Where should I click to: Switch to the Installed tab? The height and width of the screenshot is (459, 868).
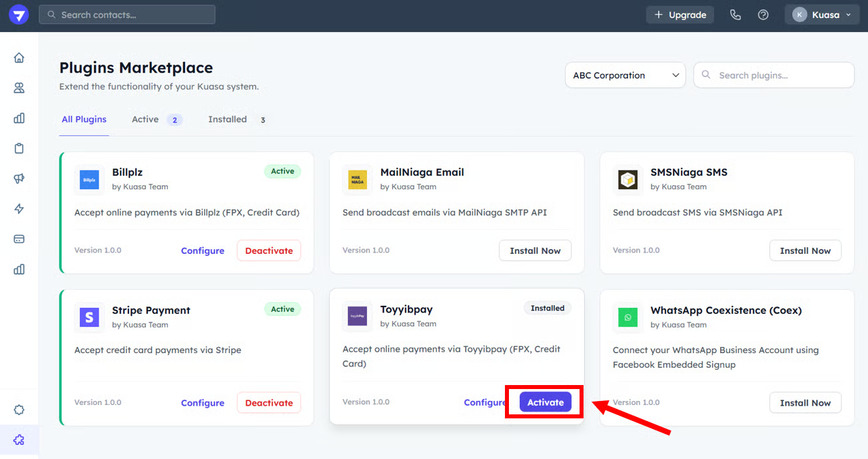227,119
